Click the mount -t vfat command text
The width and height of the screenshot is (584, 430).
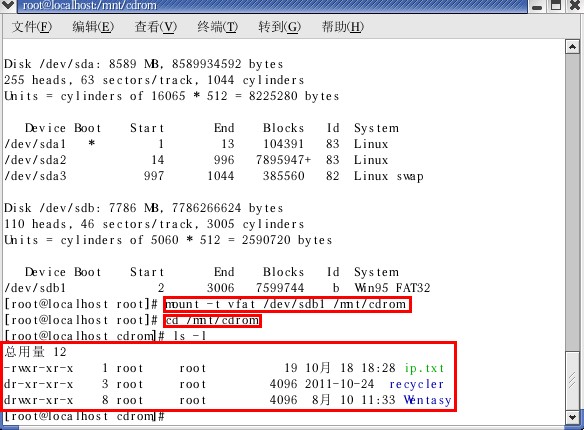[x=285, y=305]
